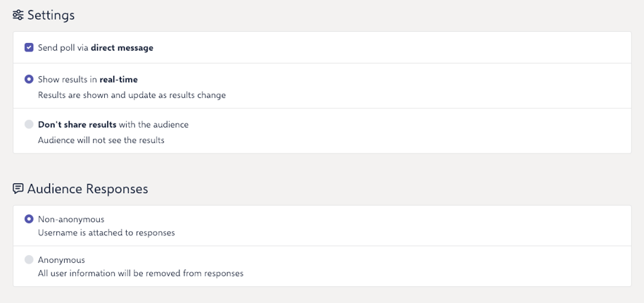The height and width of the screenshot is (303, 644).
Task: Click the "Show results in real-time" label
Action: pyautogui.click(x=88, y=80)
